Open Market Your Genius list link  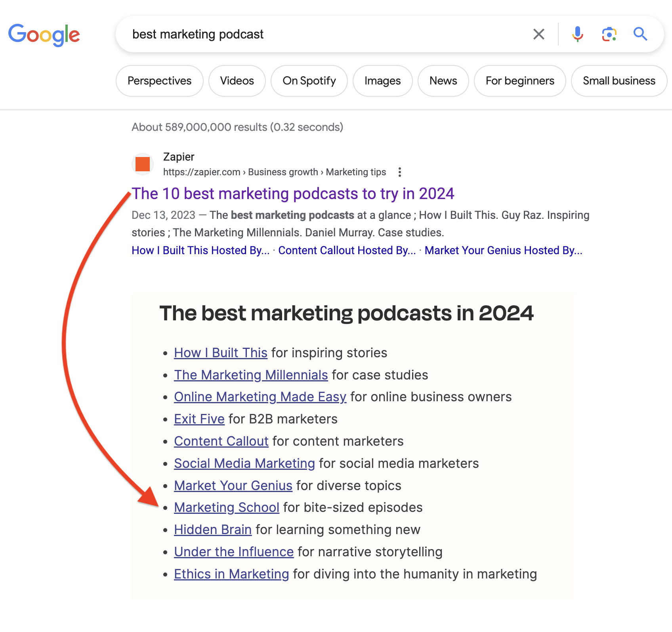pyautogui.click(x=233, y=486)
